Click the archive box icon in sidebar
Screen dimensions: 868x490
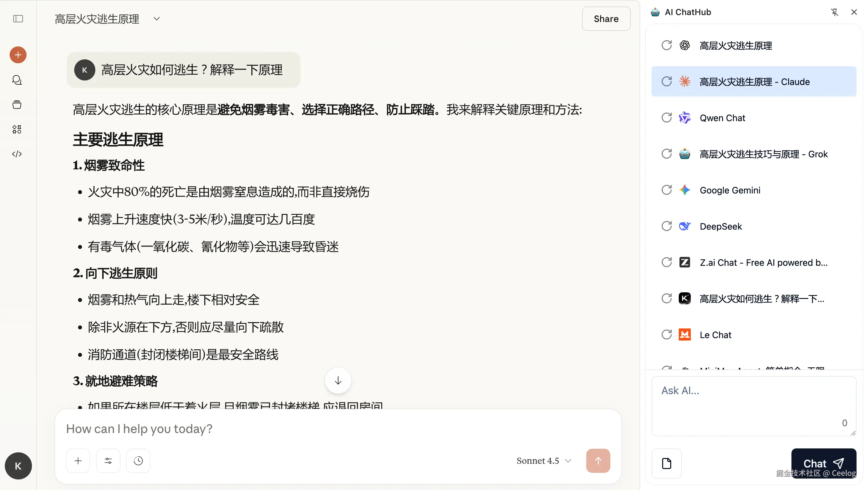coord(17,105)
